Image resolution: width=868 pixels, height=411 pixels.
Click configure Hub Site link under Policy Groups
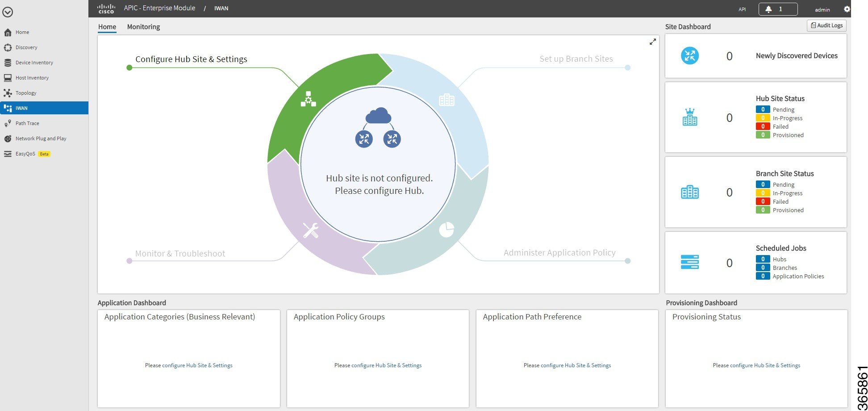click(387, 365)
